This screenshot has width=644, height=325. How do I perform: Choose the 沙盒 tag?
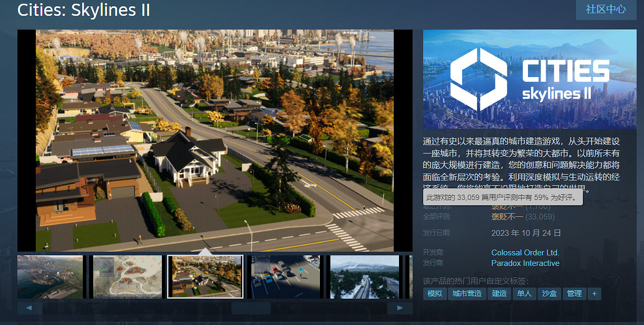tap(549, 294)
